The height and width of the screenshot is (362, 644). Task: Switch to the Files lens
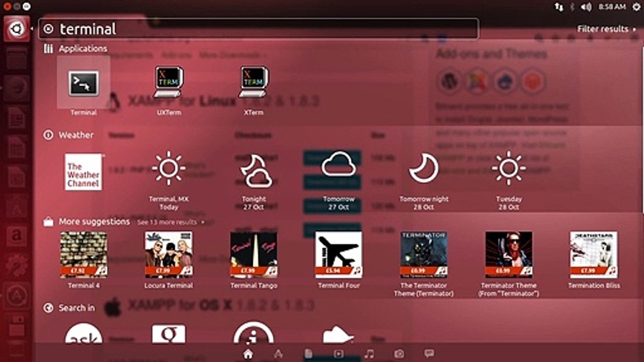pyautogui.click(x=308, y=354)
